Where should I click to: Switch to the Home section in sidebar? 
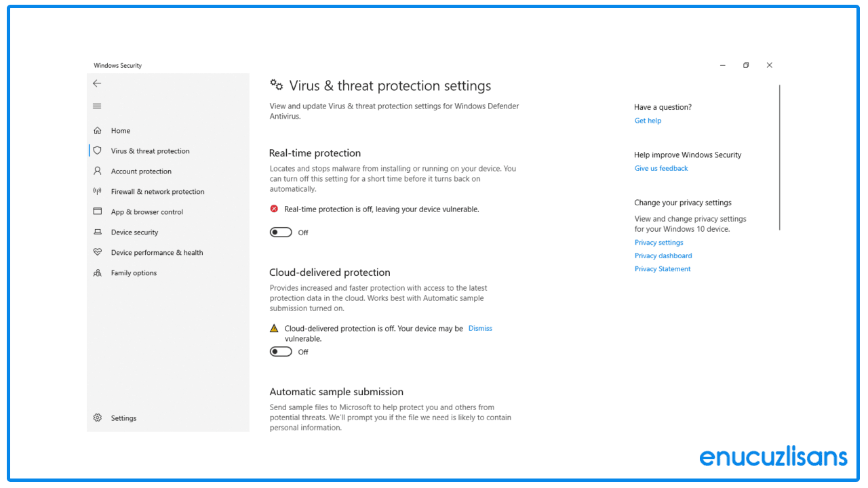121,130
